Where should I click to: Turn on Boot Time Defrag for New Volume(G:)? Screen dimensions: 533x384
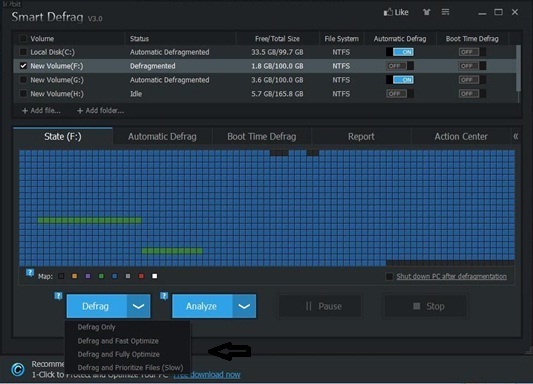[x=472, y=80]
